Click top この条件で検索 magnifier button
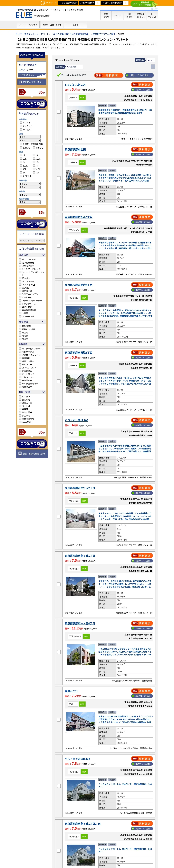 point(32,103)
